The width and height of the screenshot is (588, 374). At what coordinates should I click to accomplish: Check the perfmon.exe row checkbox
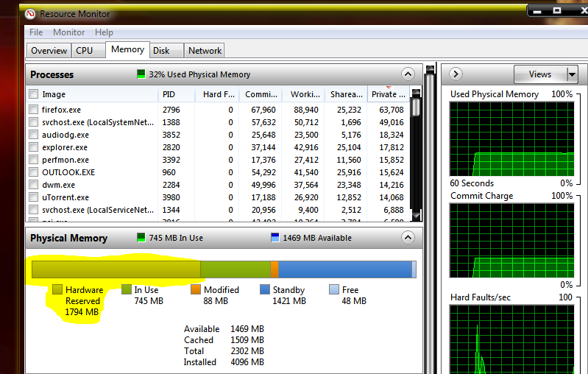[x=33, y=160]
